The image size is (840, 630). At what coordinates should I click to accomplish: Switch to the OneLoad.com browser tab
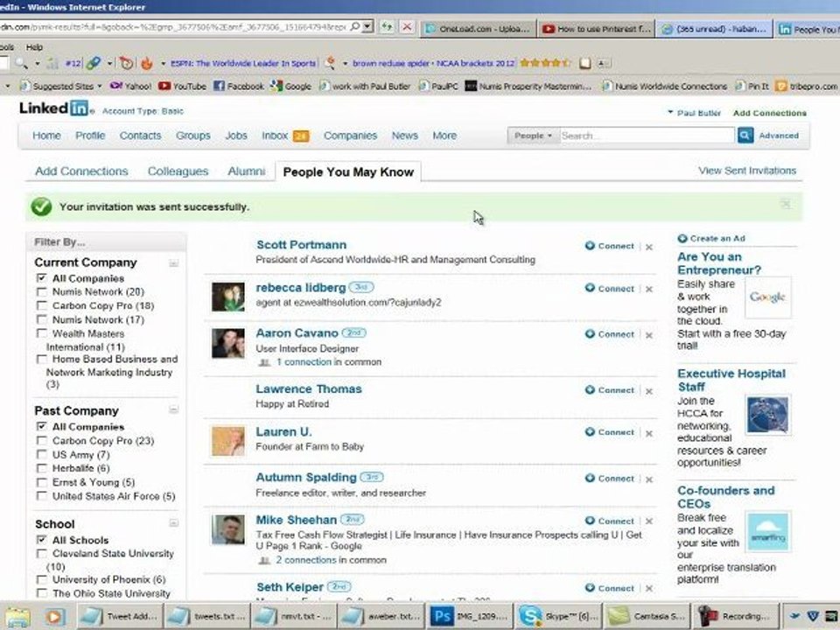coord(478,29)
